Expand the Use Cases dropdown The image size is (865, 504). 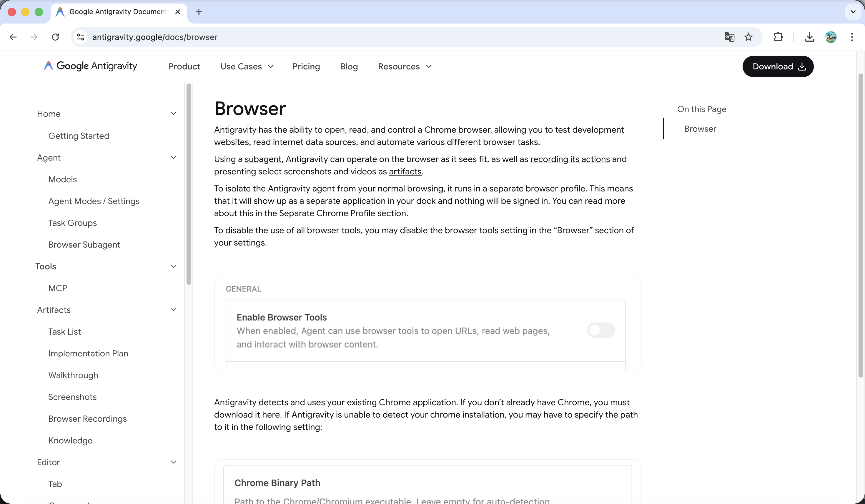(x=247, y=66)
